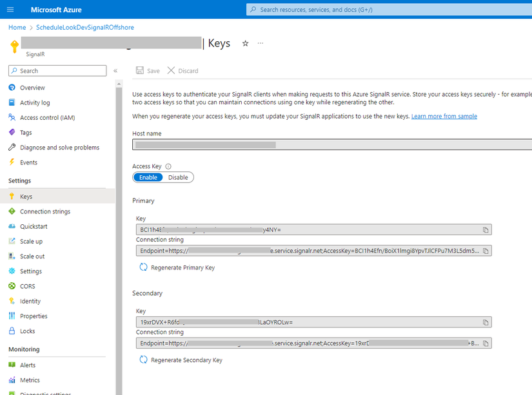The height and width of the screenshot is (395, 532).
Task: Open Events menu item
Action: 28,162
